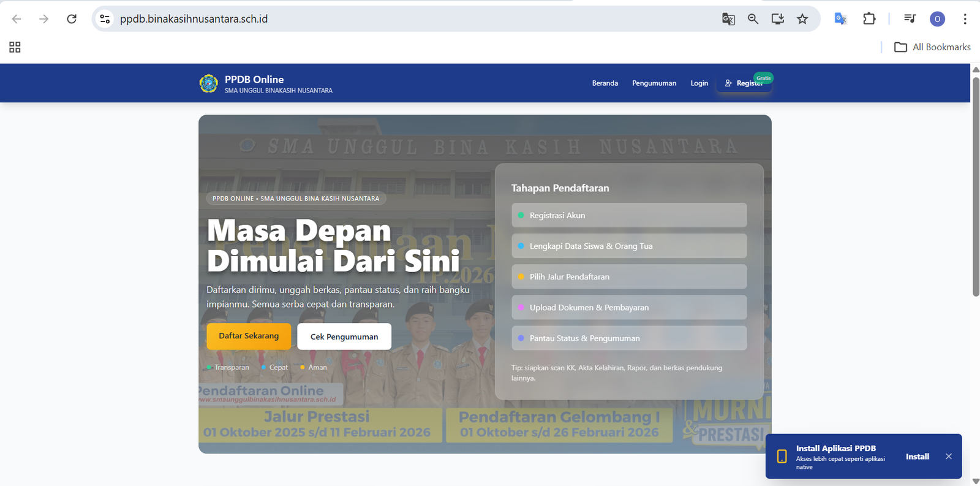Select Lengkapi Data Siswa & Orang Tua step
This screenshot has height=486, width=980.
pos(629,246)
